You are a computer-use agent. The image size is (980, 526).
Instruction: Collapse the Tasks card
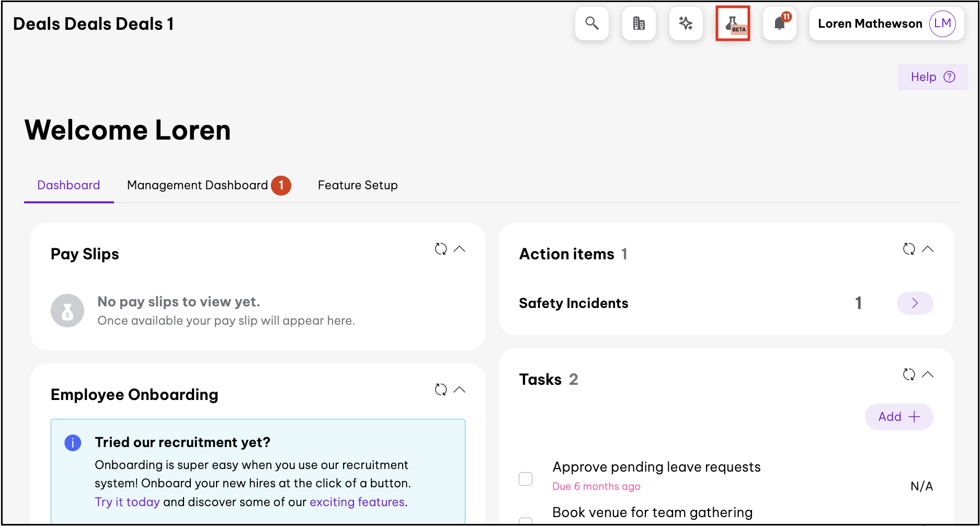pos(928,374)
